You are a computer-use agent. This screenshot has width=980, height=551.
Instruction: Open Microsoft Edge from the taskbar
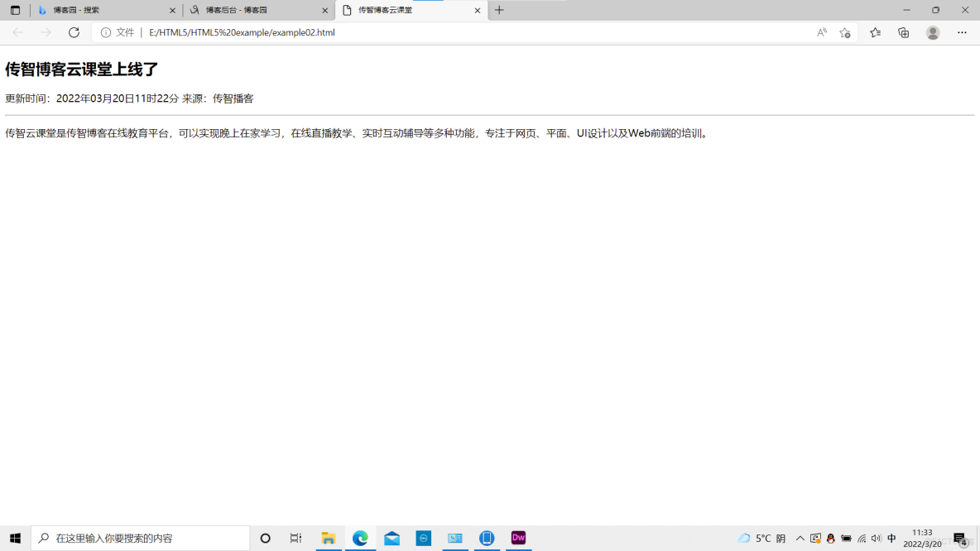pos(360,538)
